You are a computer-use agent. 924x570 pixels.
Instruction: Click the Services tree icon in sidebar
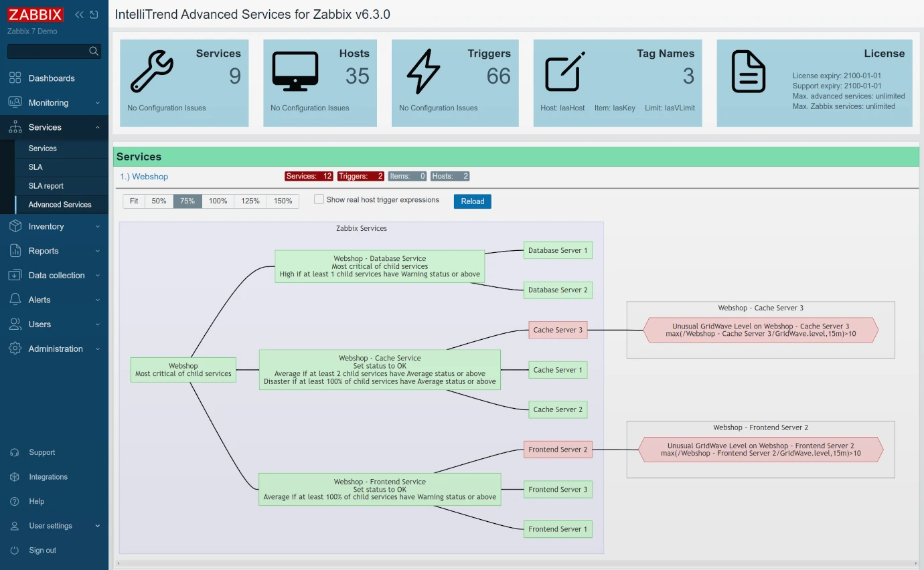(x=15, y=127)
